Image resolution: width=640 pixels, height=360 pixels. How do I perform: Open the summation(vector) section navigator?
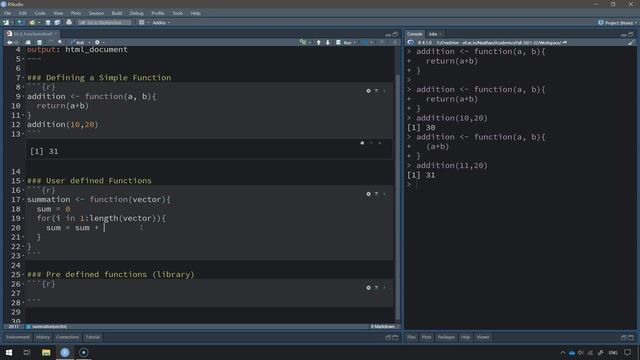click(x=47, y=327)
